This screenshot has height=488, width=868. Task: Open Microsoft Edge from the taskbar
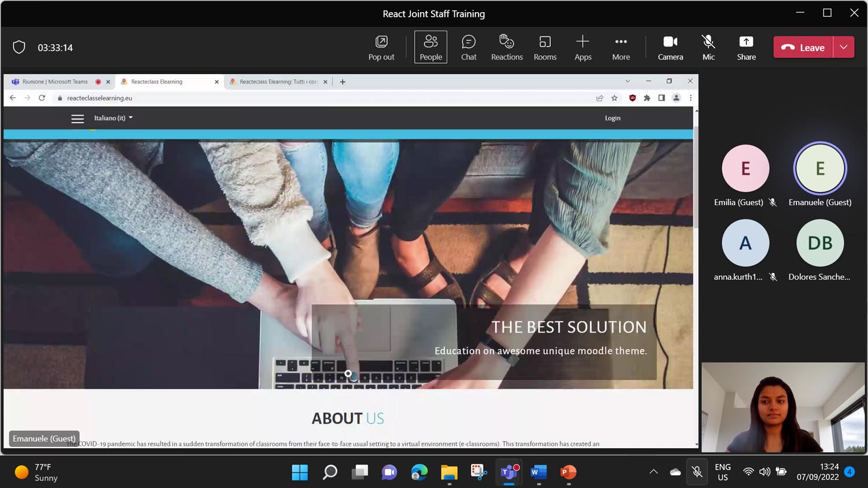point(420,472)
